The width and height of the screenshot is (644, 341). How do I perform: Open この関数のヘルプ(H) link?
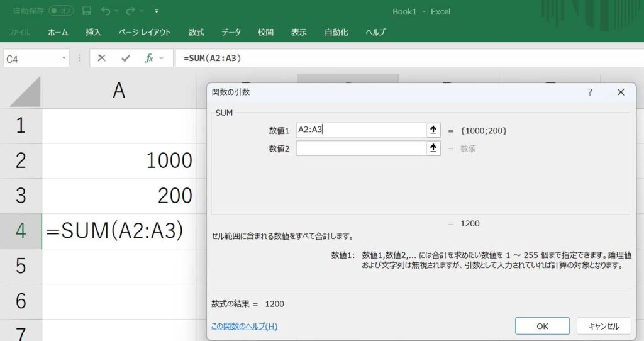[245, 326]
